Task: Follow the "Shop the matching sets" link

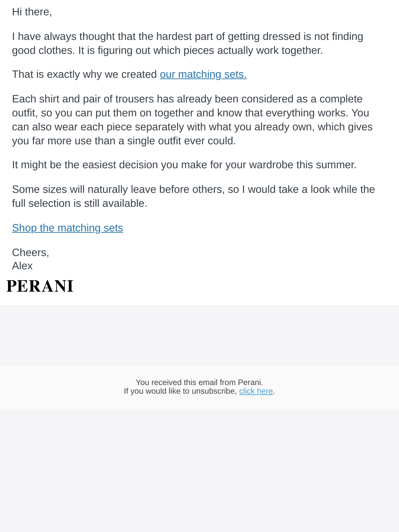Action: pyautogui.click(x=67, y=228)
